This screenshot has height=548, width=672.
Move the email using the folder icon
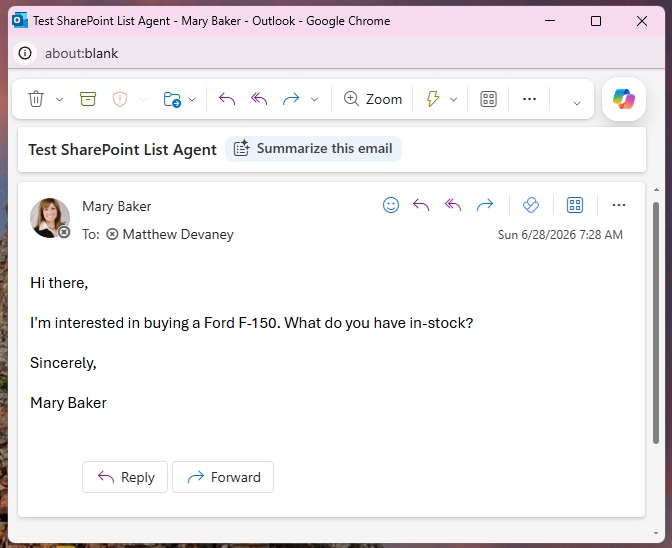pos(172,99)
